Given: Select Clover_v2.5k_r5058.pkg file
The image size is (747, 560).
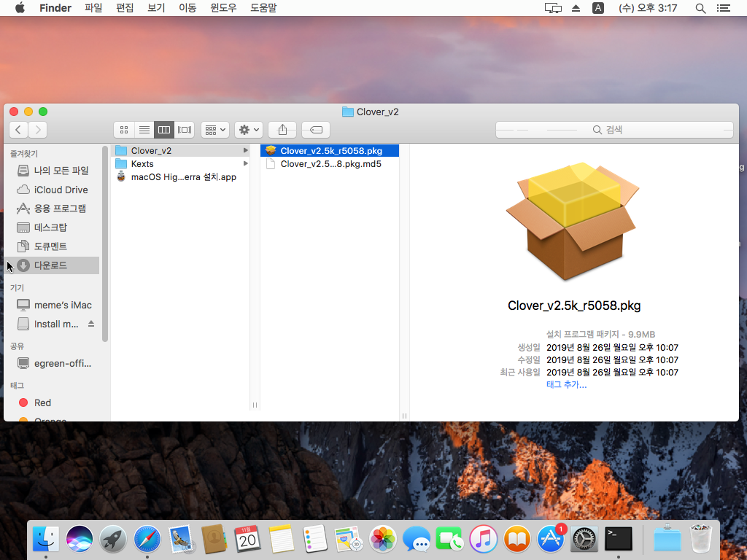Looking at the screenshot, I should [330, 150].
